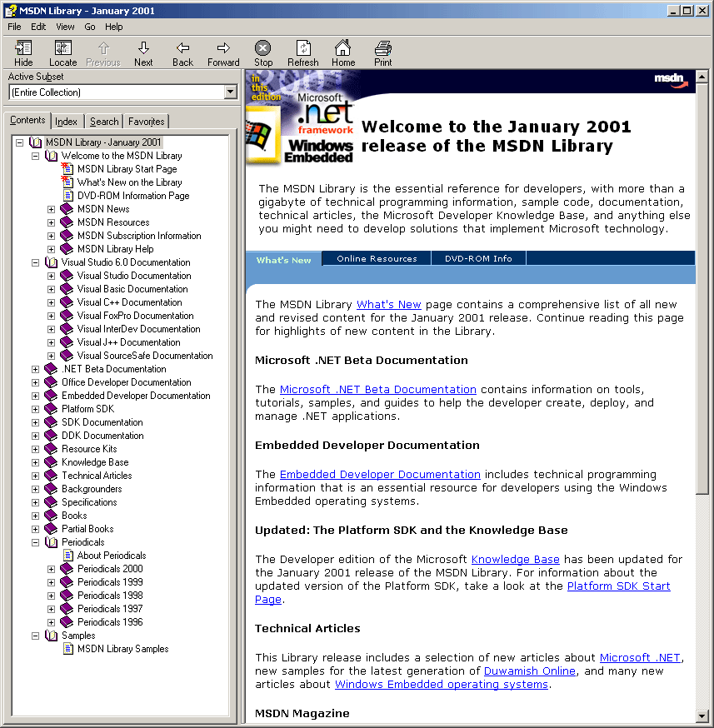Expand the DDK Documentation node

click(x=35, y=436)
